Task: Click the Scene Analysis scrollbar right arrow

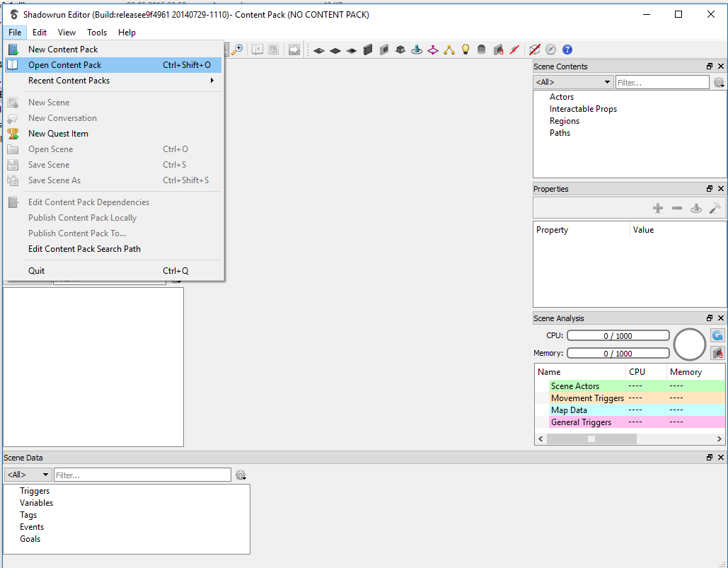Action: click(720, 439)
